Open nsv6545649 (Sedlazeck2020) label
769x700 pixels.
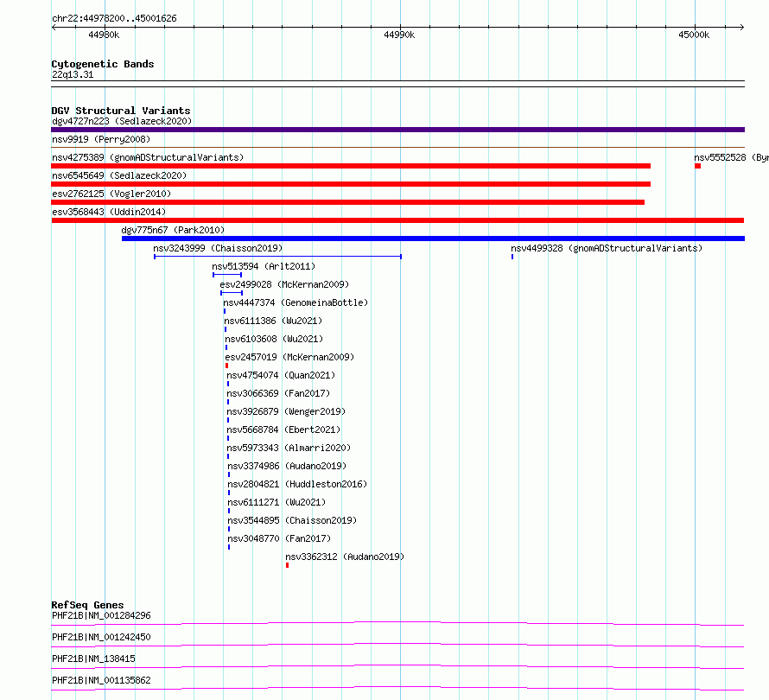pos(119,175)
